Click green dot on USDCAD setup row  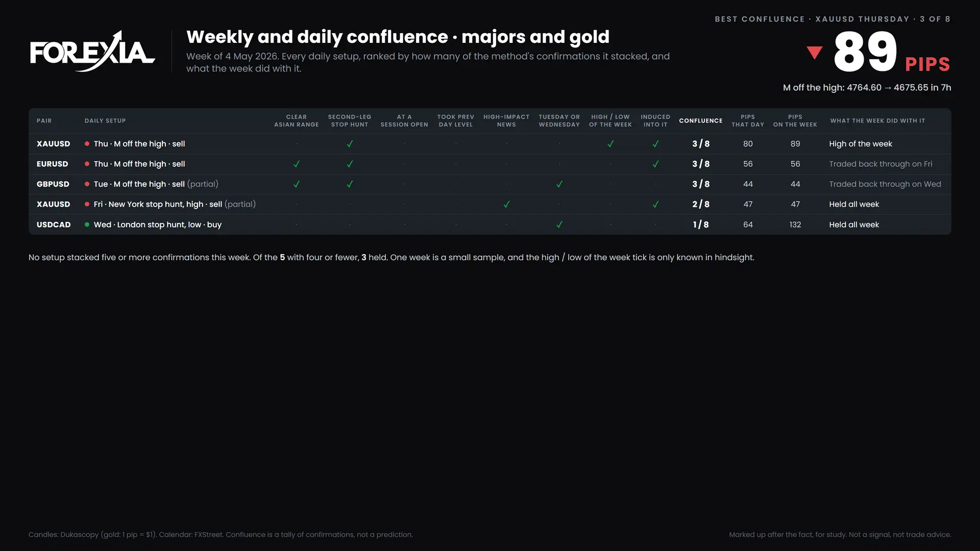tap(87, 224)
